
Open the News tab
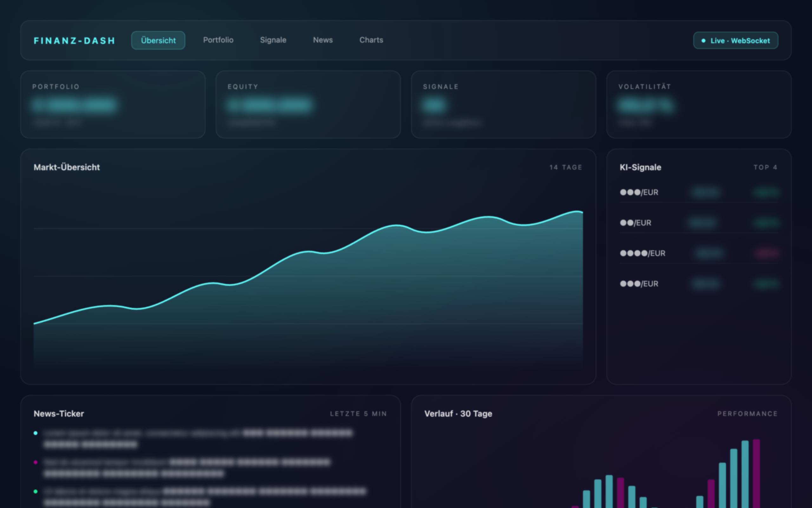pos(323,40)
